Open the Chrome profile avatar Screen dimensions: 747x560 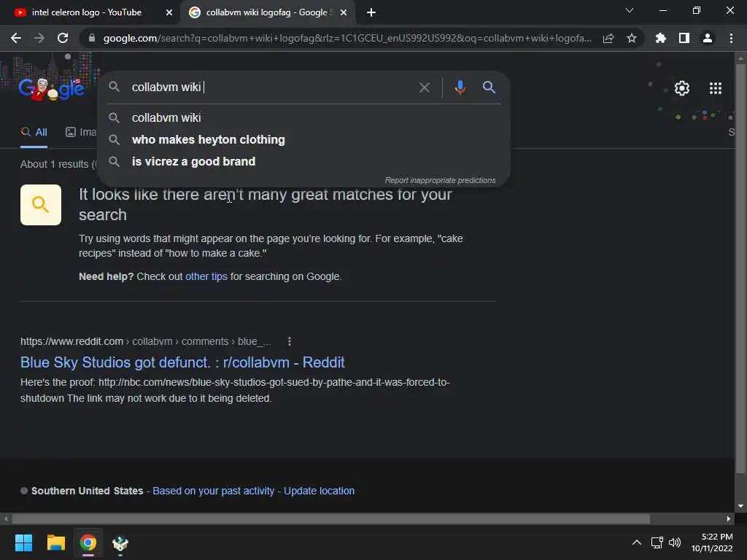tap(708, 38)
